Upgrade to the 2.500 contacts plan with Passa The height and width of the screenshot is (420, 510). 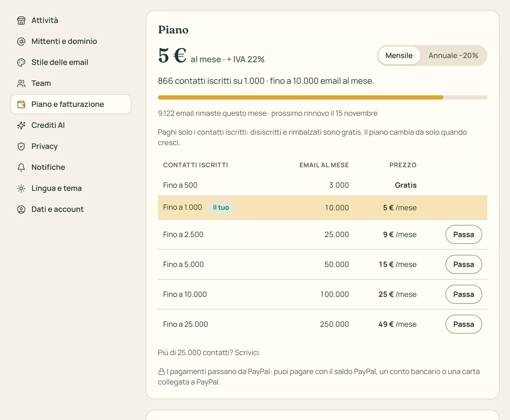click(464, 234)
